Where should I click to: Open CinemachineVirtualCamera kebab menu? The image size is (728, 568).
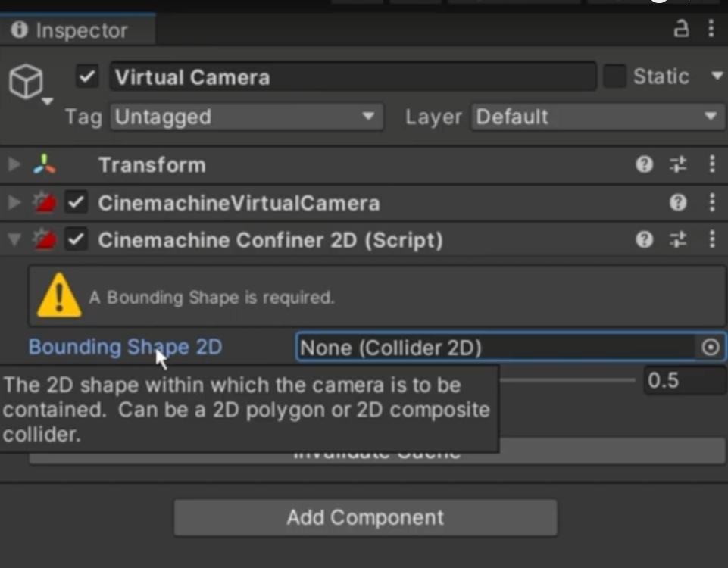(x=712, y=202)
